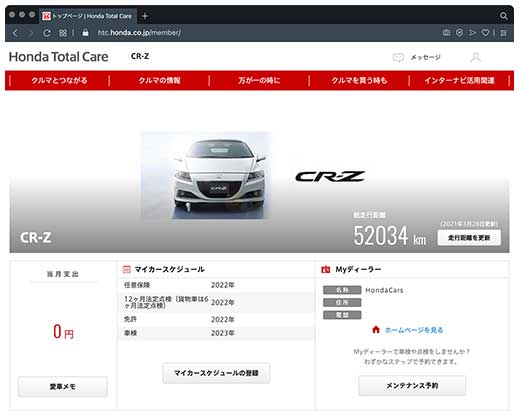Click the browser search magnifier icon

click(x=503, y=16)
